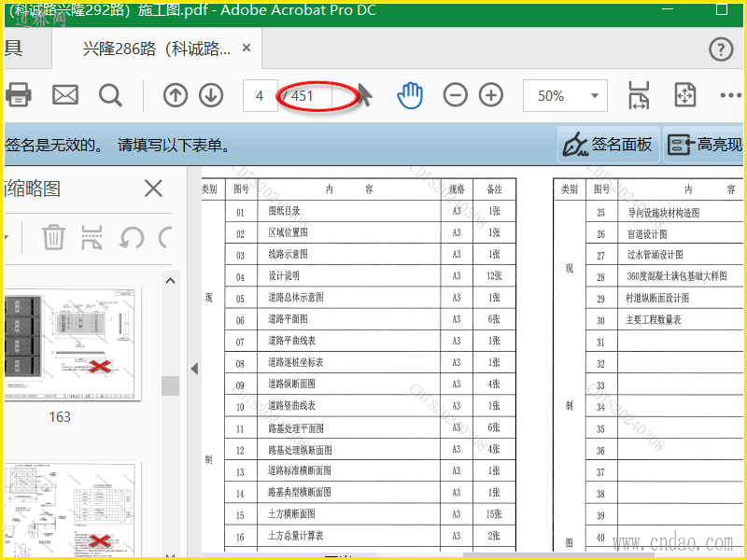Click the 线路示意图 table entry
The image size is (747, 560).
pyautogui.click(x=289, y=254)
